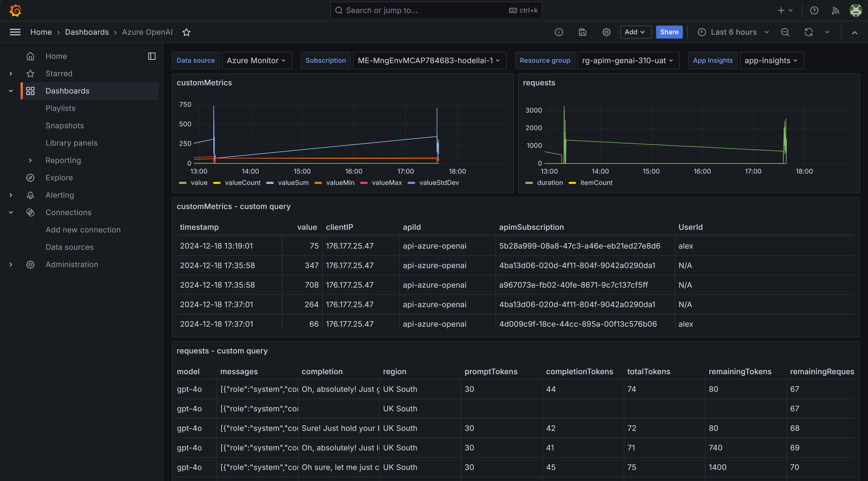Open Explore from the sidebar
Viewport: 868px width, 481px height.
pyautogui.click(x=59, y=177)
